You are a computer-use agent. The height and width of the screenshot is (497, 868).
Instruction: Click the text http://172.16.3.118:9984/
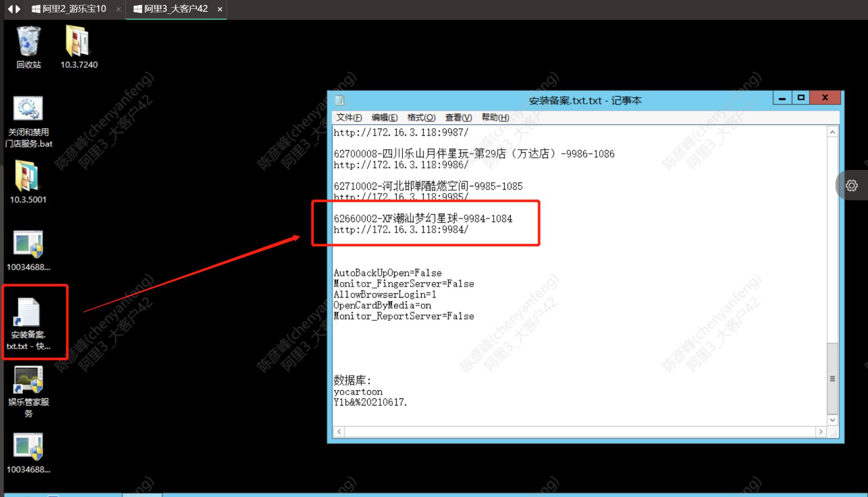(401, 230)
